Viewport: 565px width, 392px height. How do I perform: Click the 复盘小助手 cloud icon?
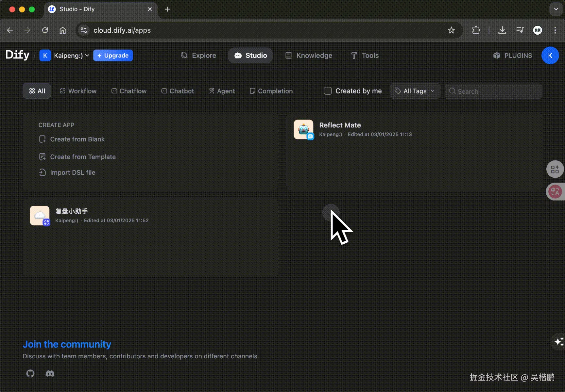(40, 216)
